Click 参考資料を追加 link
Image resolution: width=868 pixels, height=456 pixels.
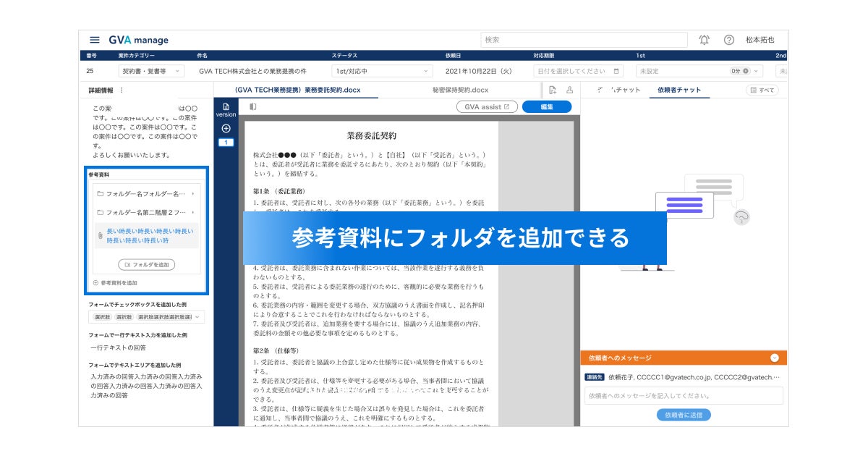tap(115, 283)
